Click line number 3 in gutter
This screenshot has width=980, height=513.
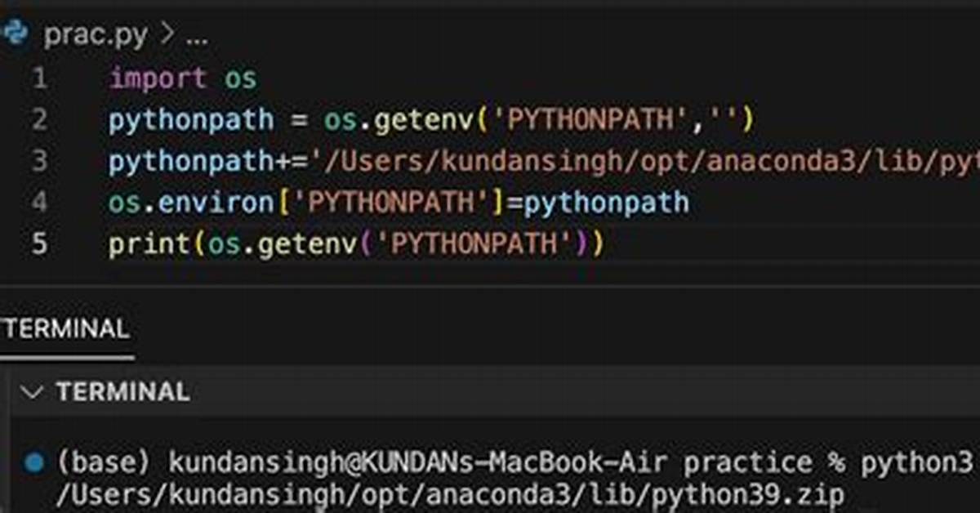(x=39, y=162)
